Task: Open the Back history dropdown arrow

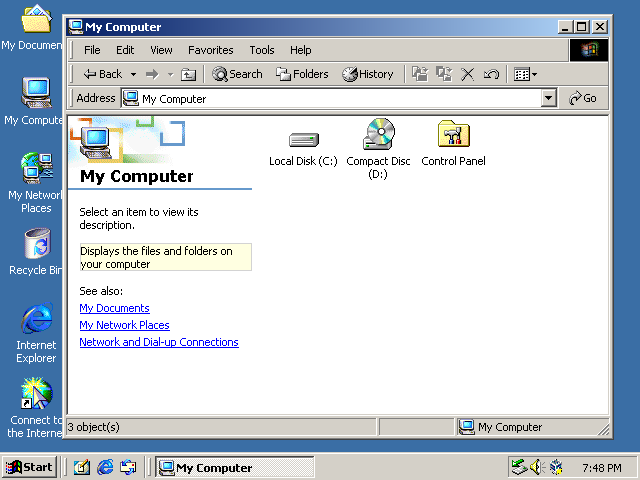Action: click(x=133, y=74)
